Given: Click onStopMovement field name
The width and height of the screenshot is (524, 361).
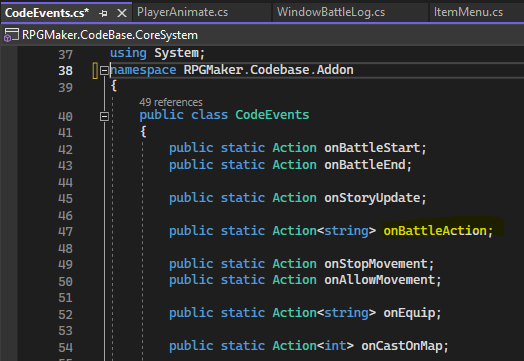Looking at the screenshot, I should pos(376,264).
